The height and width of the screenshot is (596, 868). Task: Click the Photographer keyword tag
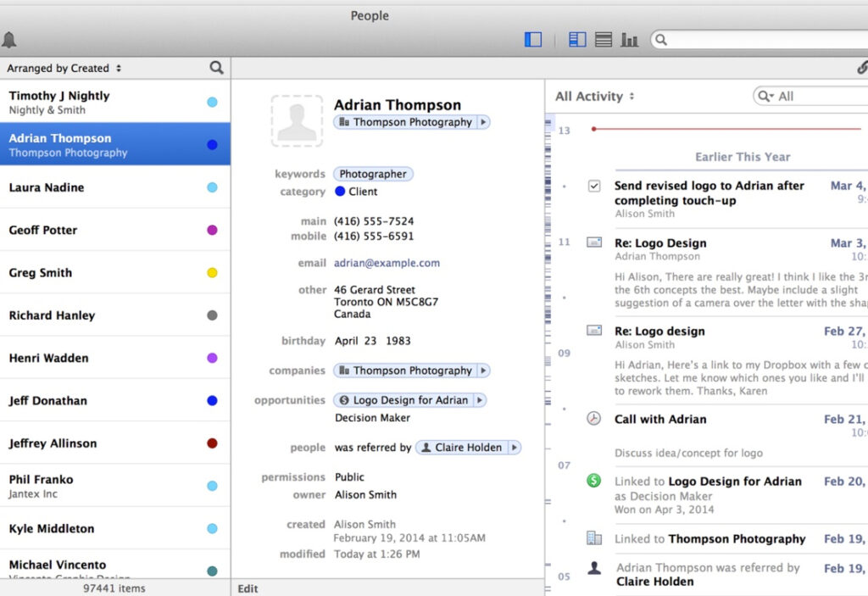pos(373,174)
